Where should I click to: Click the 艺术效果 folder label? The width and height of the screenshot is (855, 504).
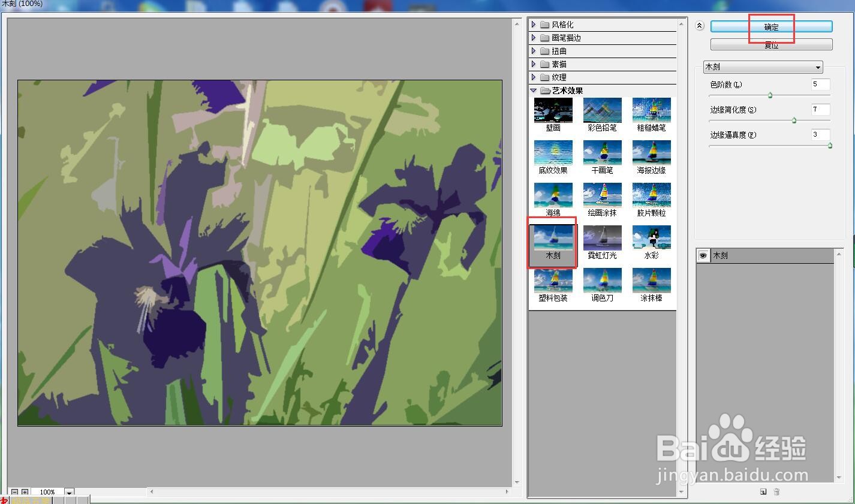click(x=567, y=90)
